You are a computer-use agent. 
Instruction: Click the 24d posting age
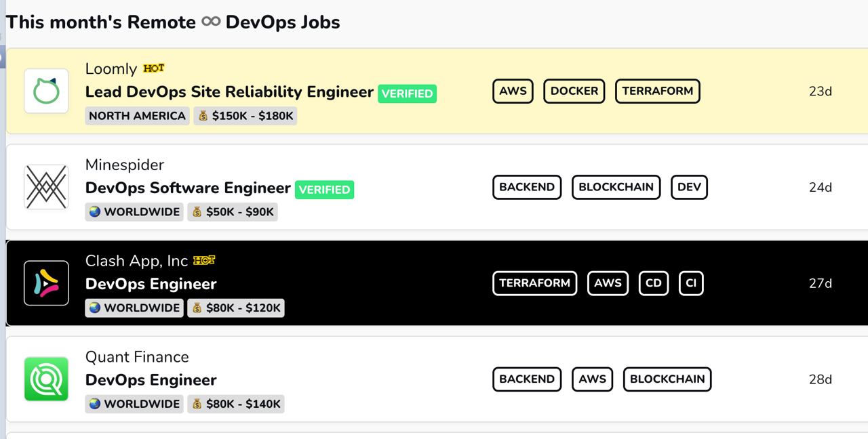click(820, 188)
